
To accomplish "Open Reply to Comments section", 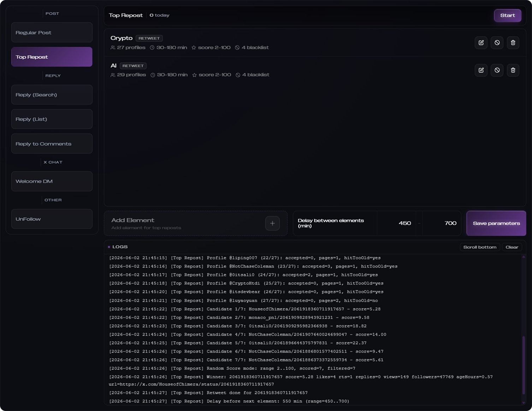I will [52, 144].
